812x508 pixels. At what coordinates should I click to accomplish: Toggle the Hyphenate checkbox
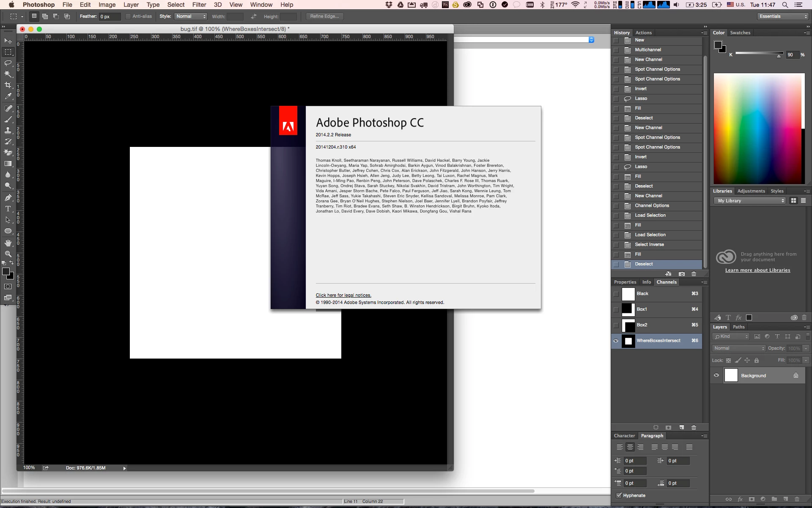coord(619,495)
